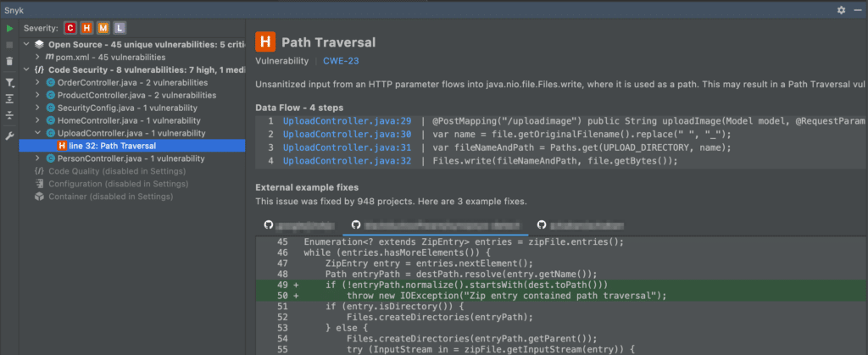868x355 pixels.
Task: Switch to the second GitHub example fix tab
Action: (x=437, y=225)
